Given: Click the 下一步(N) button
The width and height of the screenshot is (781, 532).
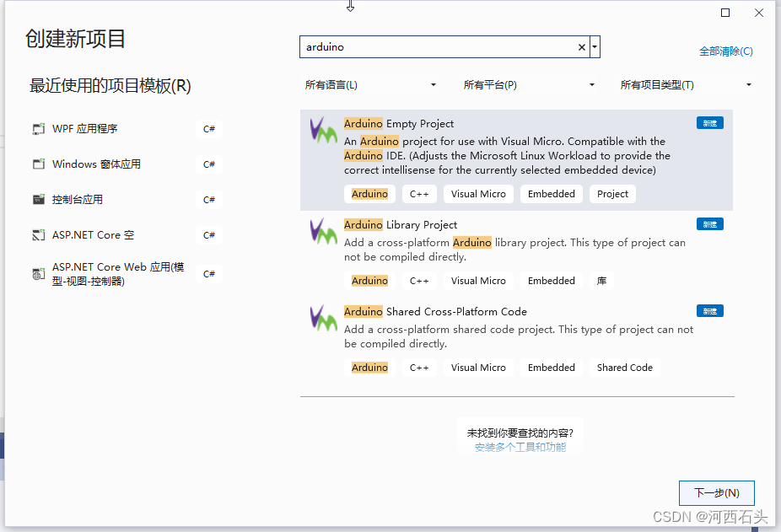Looking at the screenshot, I should [x=716, y=493].
